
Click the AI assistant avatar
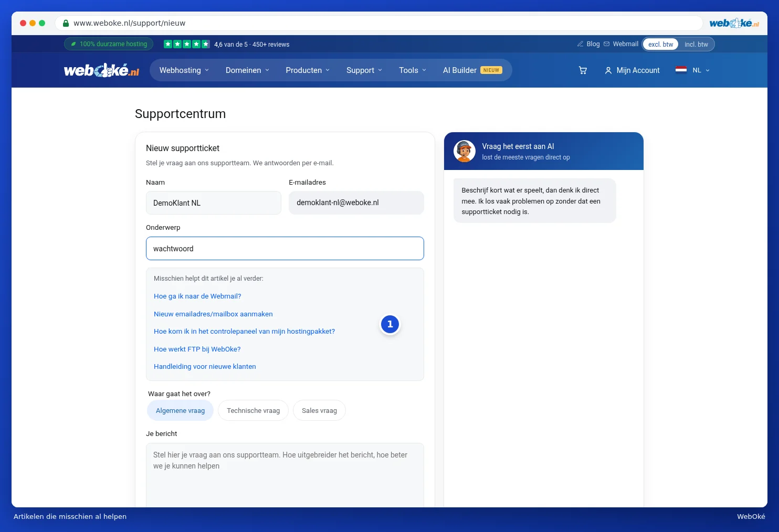[x=465, y=151]
